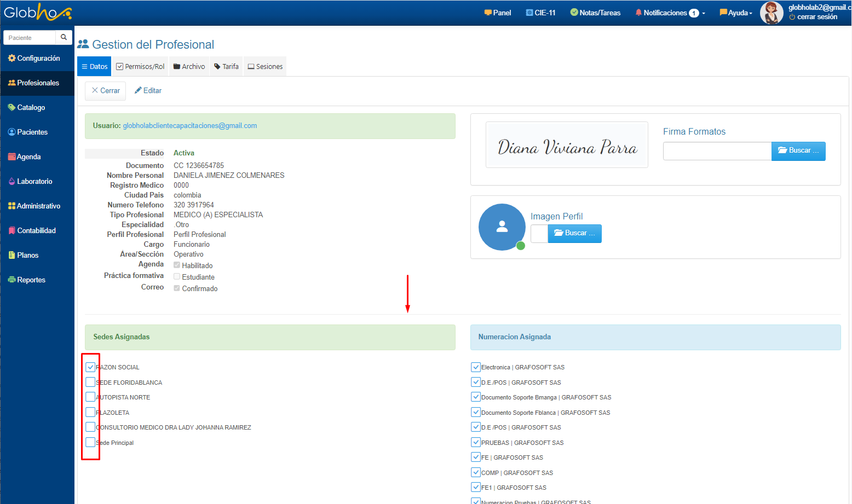Click the patient search magnifier icon
The height and width of the screenshot is (504, 852).
point(64,37)
